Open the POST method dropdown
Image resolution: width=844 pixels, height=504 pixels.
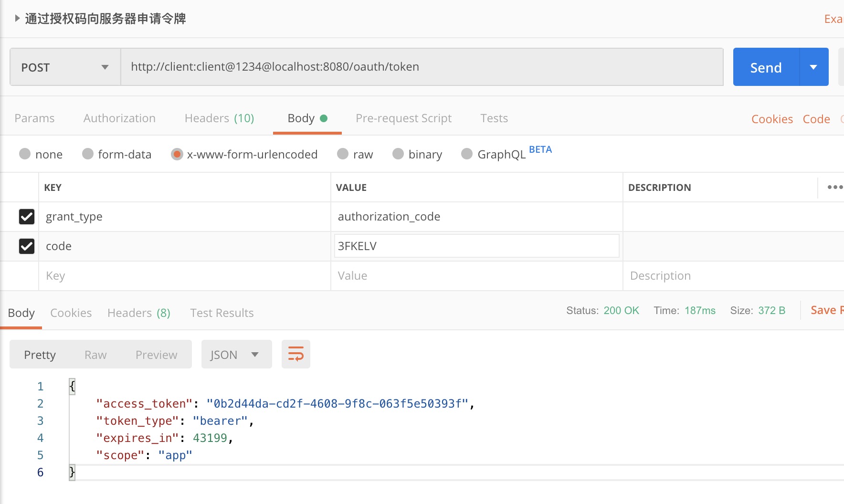[65, 67]
